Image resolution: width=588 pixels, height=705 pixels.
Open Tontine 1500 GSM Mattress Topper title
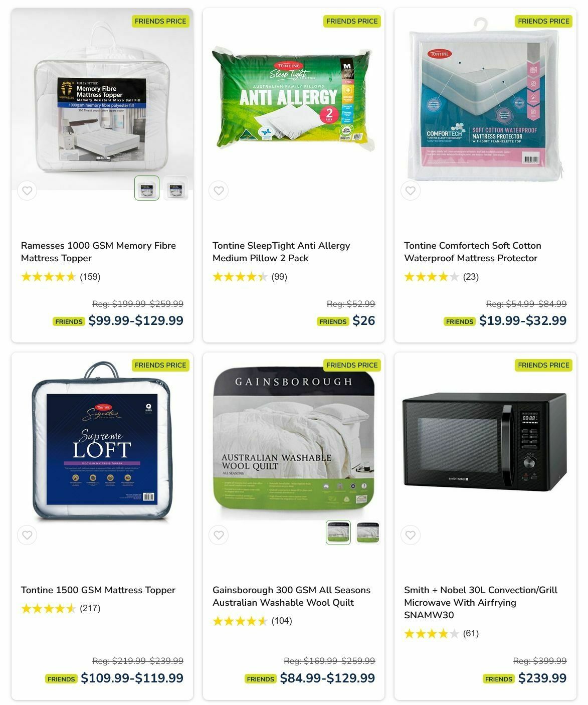[x=98, y=590]
